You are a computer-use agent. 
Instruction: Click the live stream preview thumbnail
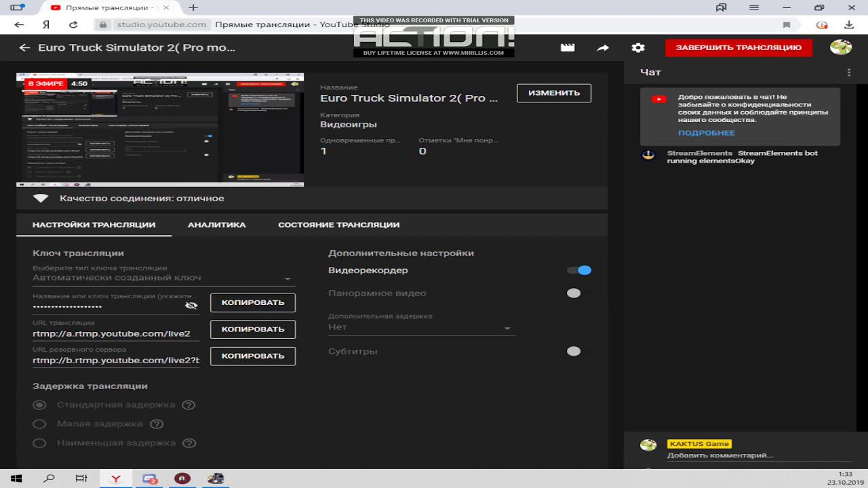pos(160,129)
